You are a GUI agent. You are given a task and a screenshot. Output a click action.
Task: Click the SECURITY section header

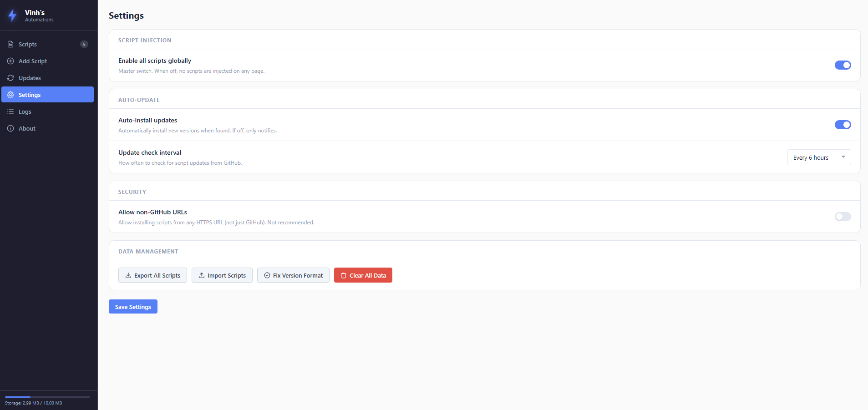pyautogui.click(x=132, y=192)
